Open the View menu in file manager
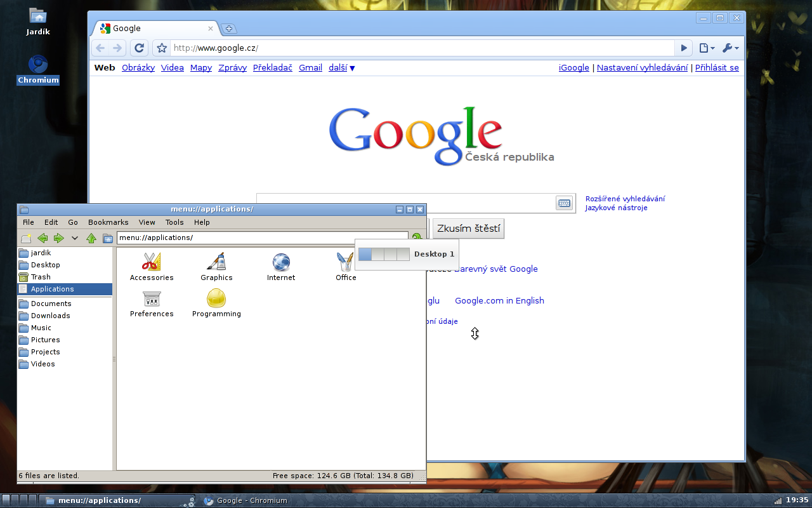 147,222
